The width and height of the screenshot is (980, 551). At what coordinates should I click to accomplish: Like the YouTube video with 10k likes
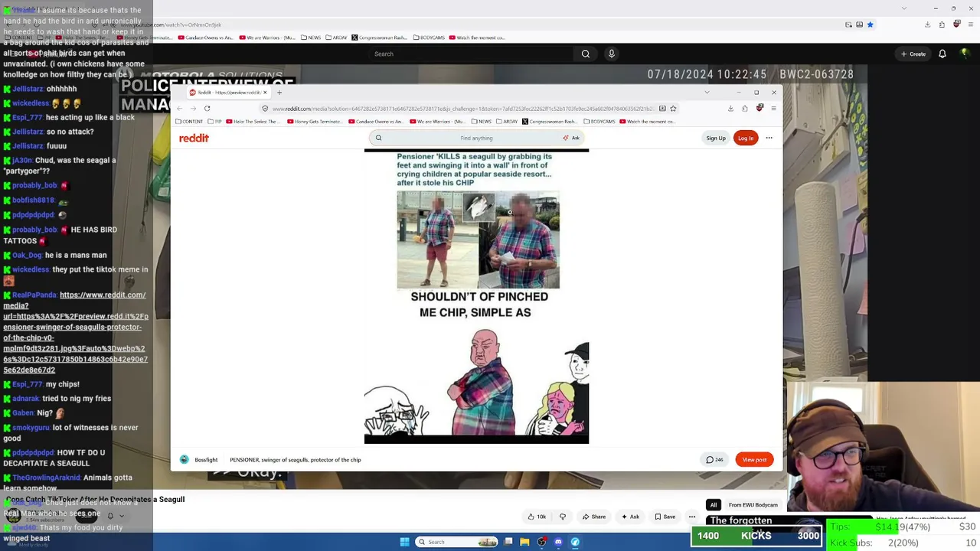tap(537, 517)
